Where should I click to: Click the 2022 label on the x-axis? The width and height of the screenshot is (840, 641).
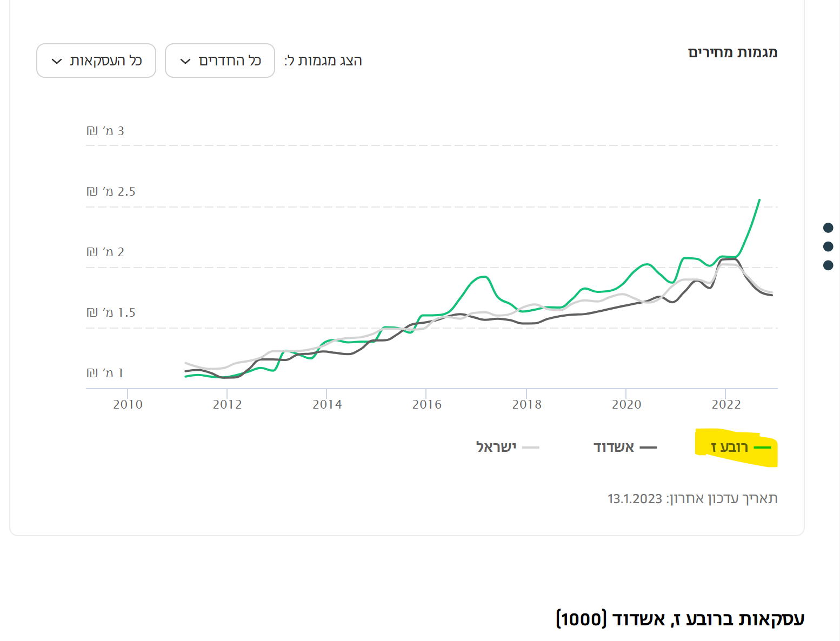[726, 404]
